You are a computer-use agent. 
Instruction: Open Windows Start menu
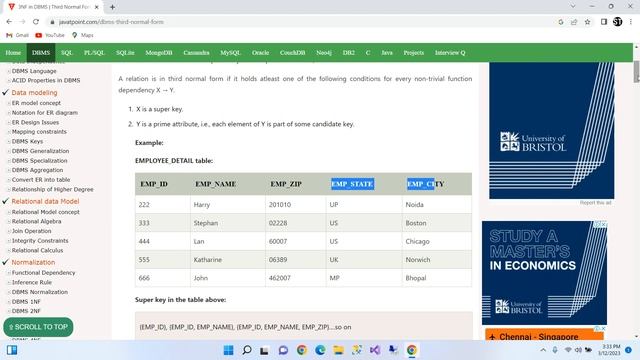[x=229, y=350]
